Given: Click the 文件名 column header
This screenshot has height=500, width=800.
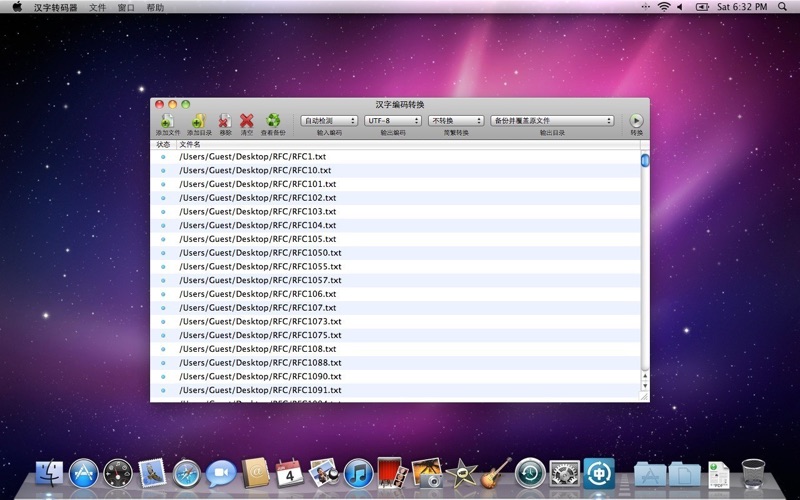Looking at the screenshot, I should (190, 144).
